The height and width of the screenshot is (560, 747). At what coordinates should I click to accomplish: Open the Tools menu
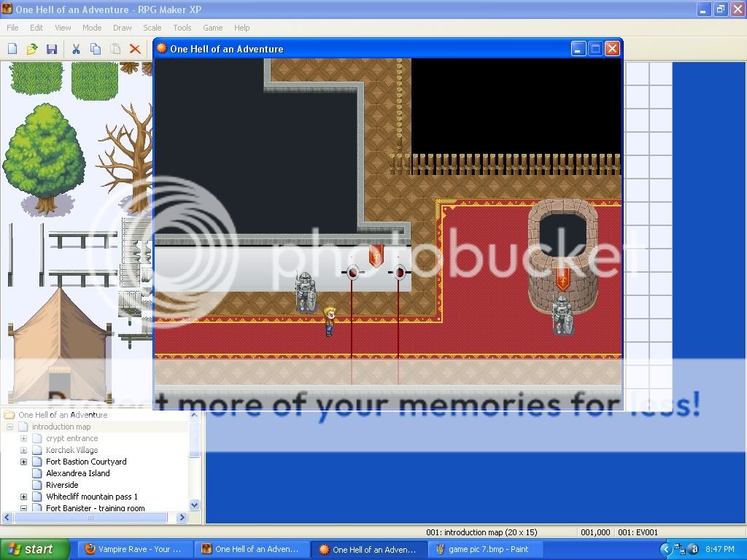[182, 28]
